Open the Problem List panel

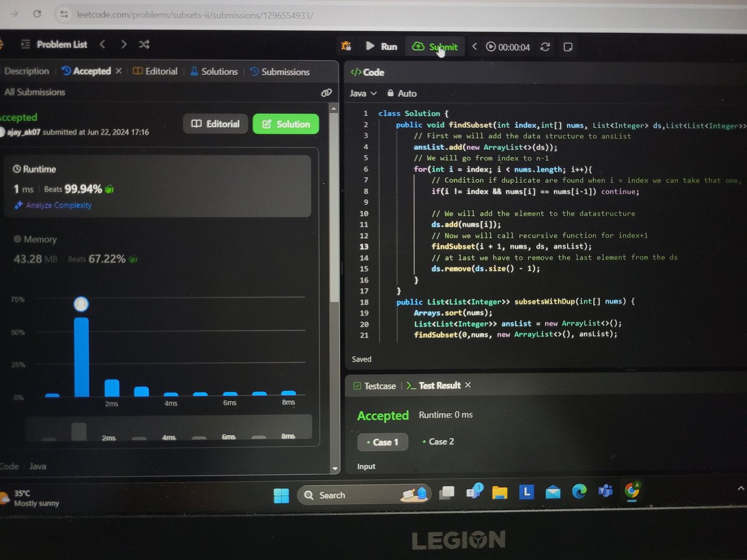click(x=54, y=44)
